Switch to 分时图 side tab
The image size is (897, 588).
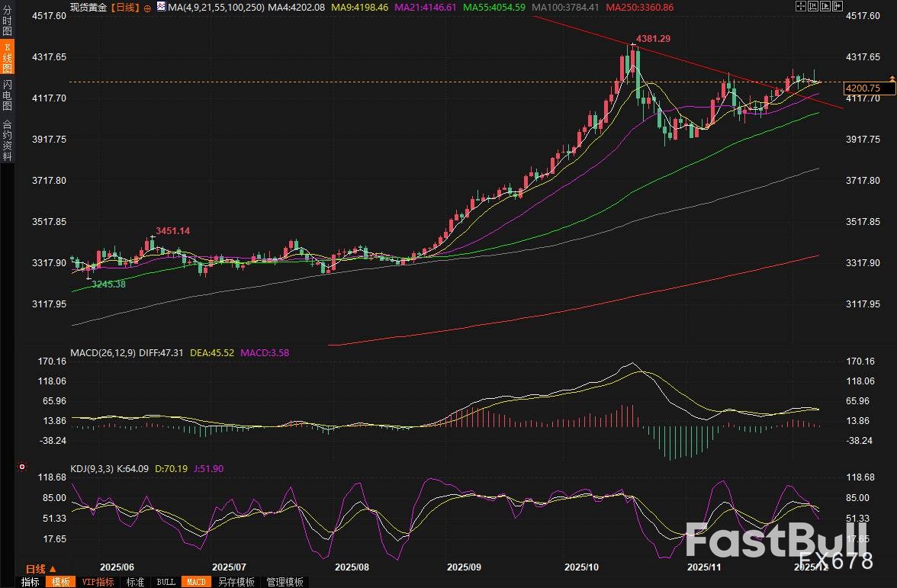(7, 21)
